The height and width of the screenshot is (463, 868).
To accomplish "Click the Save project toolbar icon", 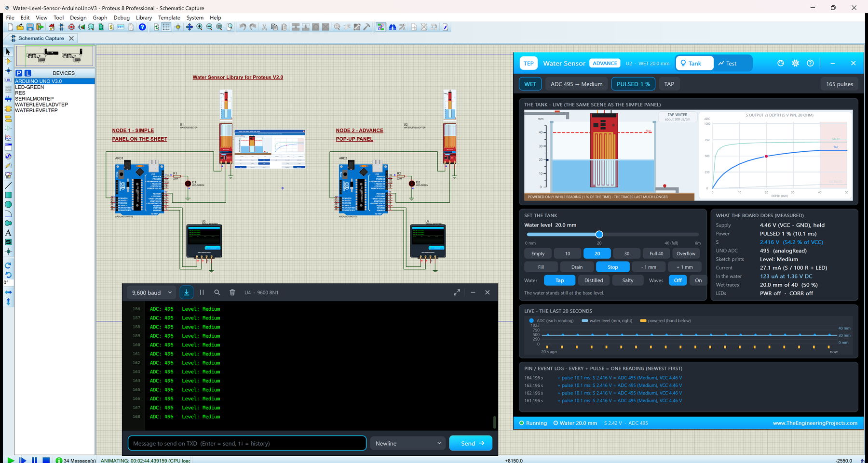I will point(30,27).
